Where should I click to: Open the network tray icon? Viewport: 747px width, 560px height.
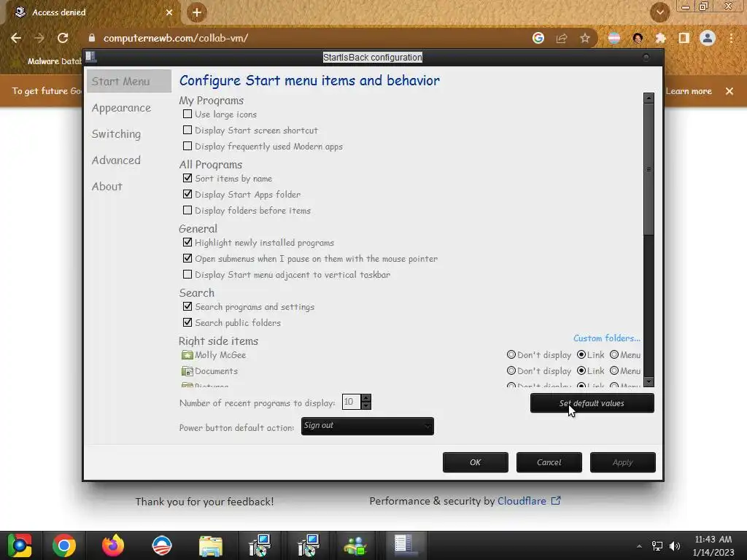point(657,546)
